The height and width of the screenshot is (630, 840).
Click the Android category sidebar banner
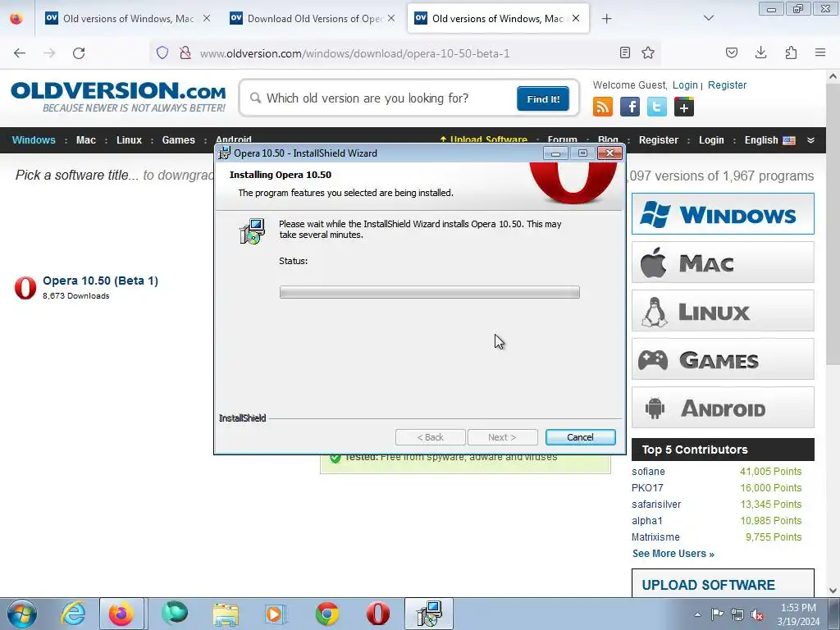tap(723, 408)
